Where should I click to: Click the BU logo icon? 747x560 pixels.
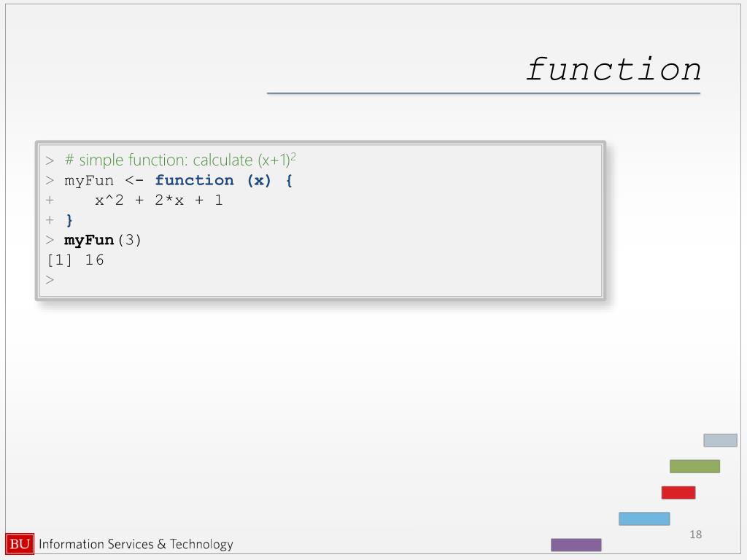point(20,544)
